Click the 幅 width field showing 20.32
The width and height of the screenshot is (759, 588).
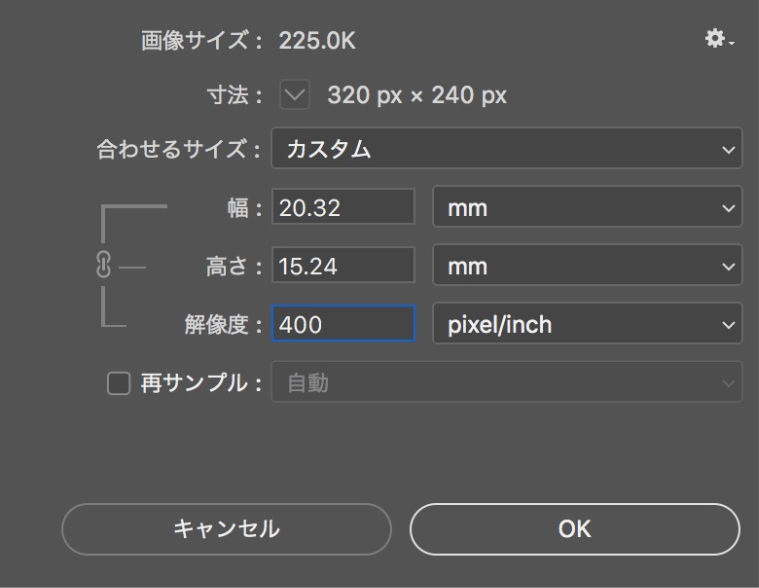[x=343, y=207]
